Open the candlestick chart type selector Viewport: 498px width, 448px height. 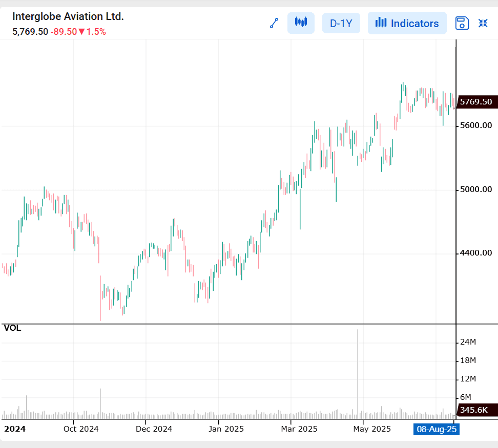(x=301, y=23)
